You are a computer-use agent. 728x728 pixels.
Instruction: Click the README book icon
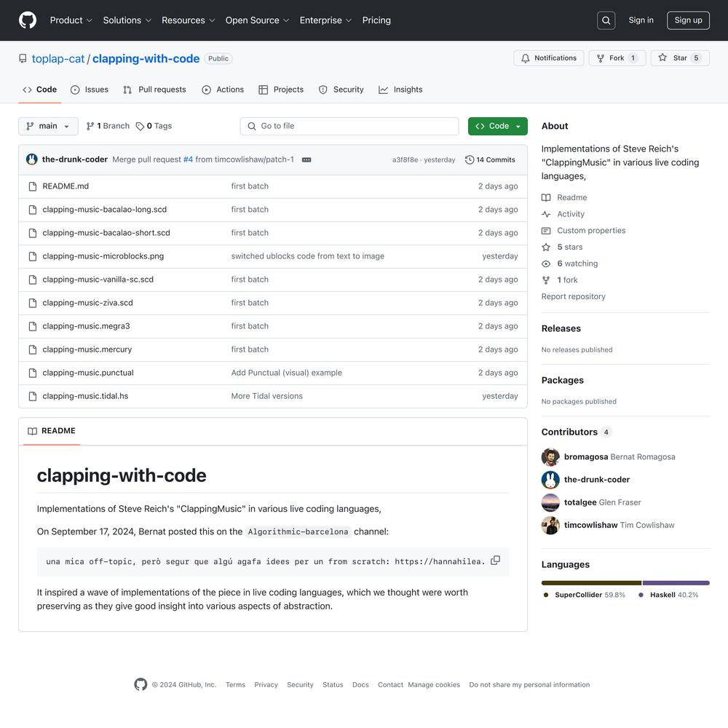(33, 431)
